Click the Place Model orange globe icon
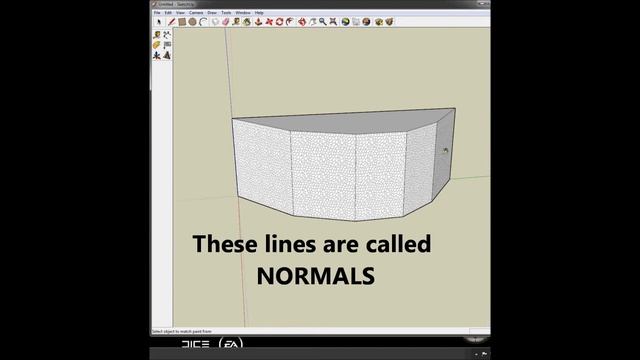This screenshot has height=360, width=640. [x=367, y=22]
